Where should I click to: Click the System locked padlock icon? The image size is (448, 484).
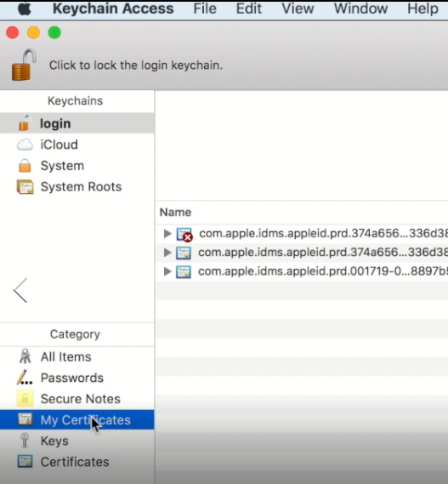pos(25,166)
